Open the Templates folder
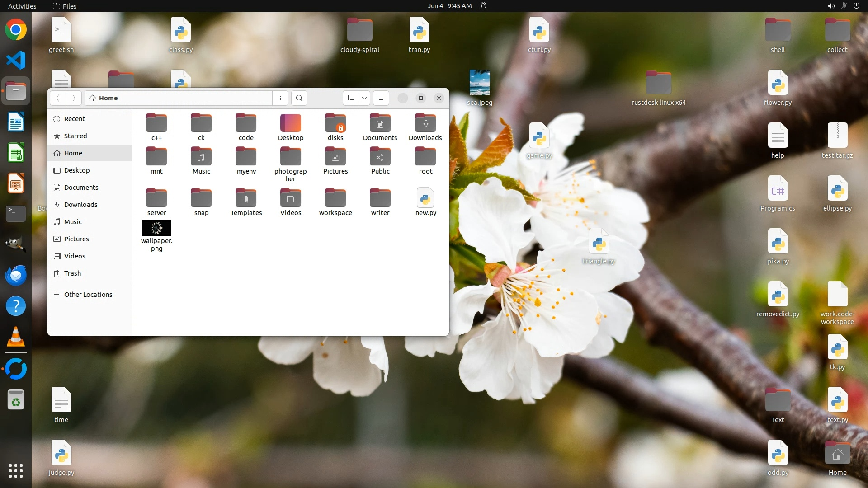The height and width of the screenshot is (488, 868). click(x=246, y=199)
